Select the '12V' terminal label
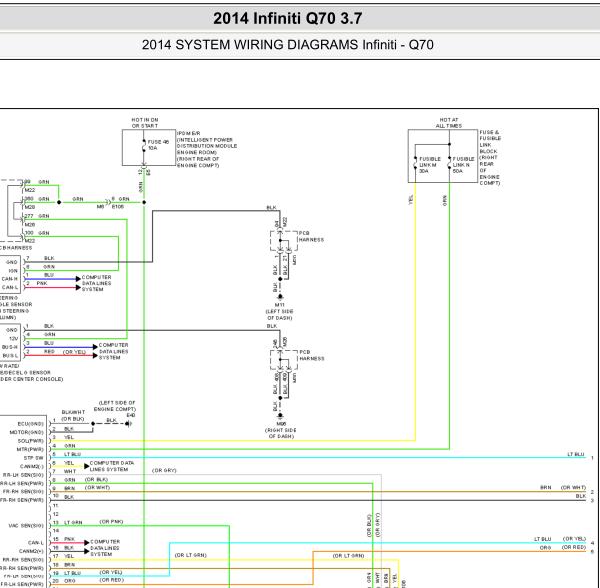The height and width of the screenshot is (588, 600). click(x=13, y=339)
